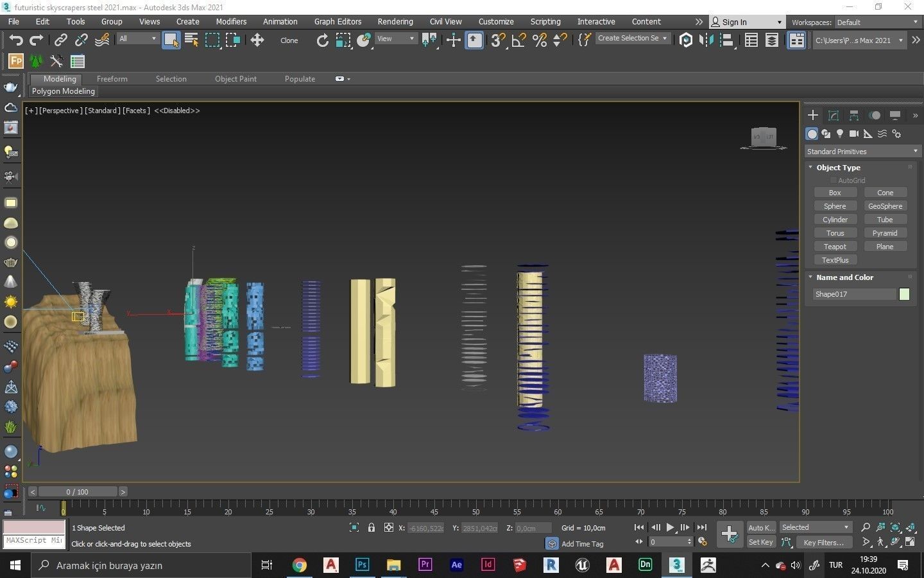Show the Cameras creation category

coord(854,134)
